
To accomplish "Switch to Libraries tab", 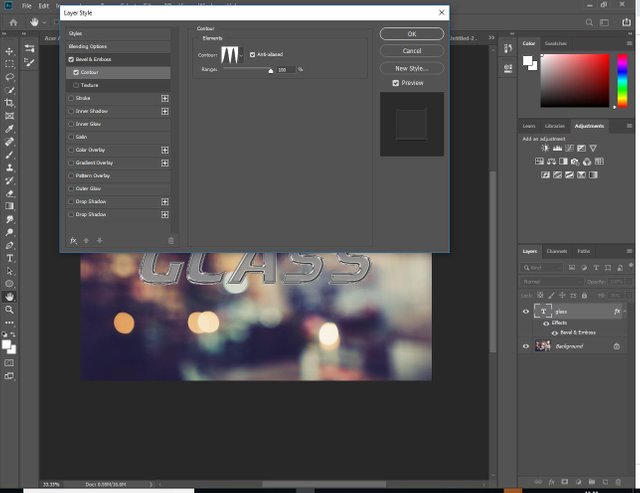I will click(554, 126).
